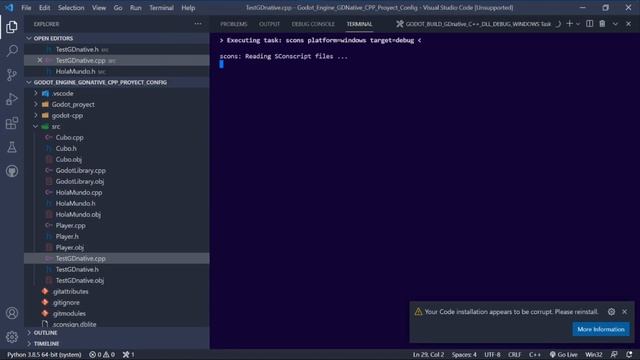
Task: Open the Explorer view in activity bar
Action: [x=12, y=27]
